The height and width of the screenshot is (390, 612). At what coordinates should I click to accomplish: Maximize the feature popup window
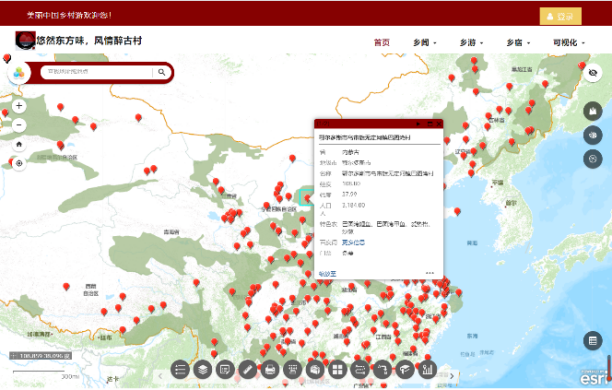click(430, 124)
